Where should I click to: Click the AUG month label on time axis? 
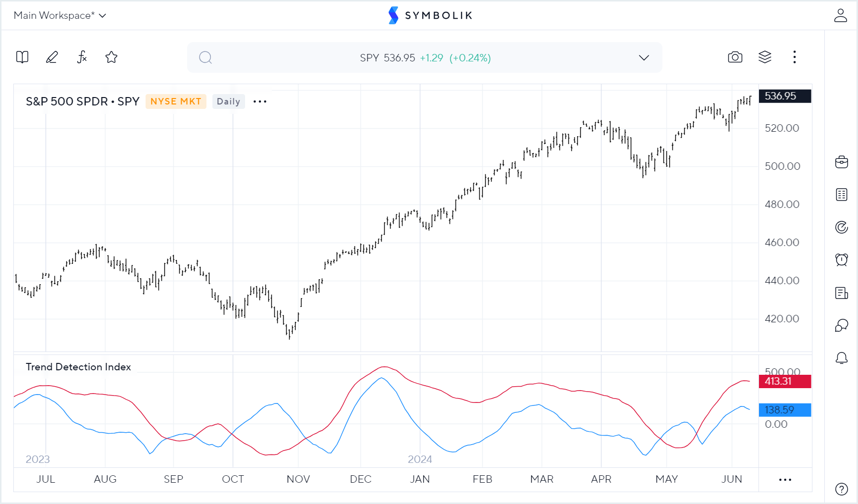105,479
